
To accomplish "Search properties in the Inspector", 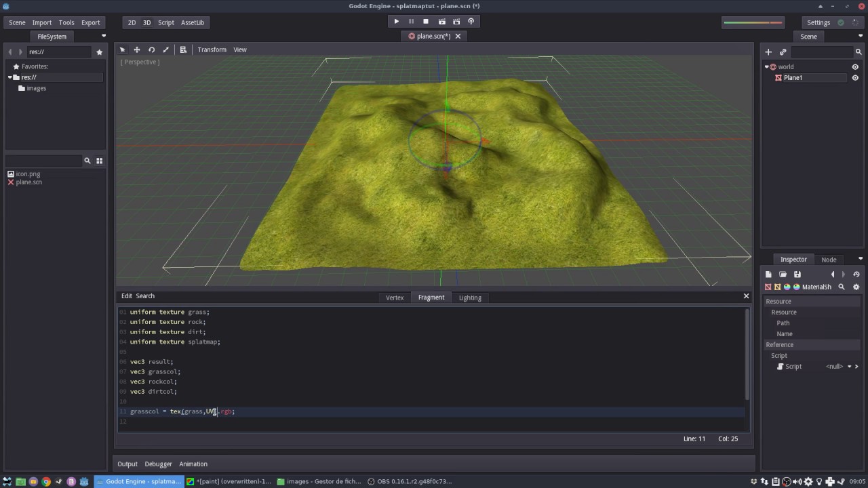I will [842, 287].
